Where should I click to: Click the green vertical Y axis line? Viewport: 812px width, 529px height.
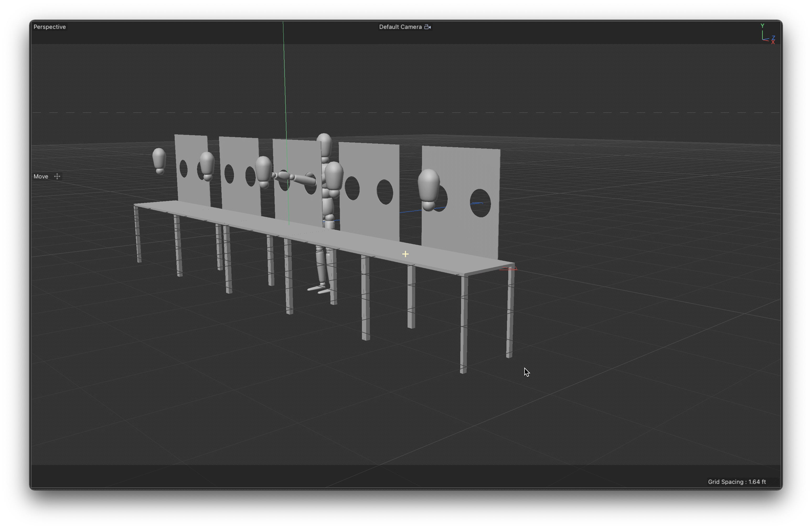coord(285,85)
